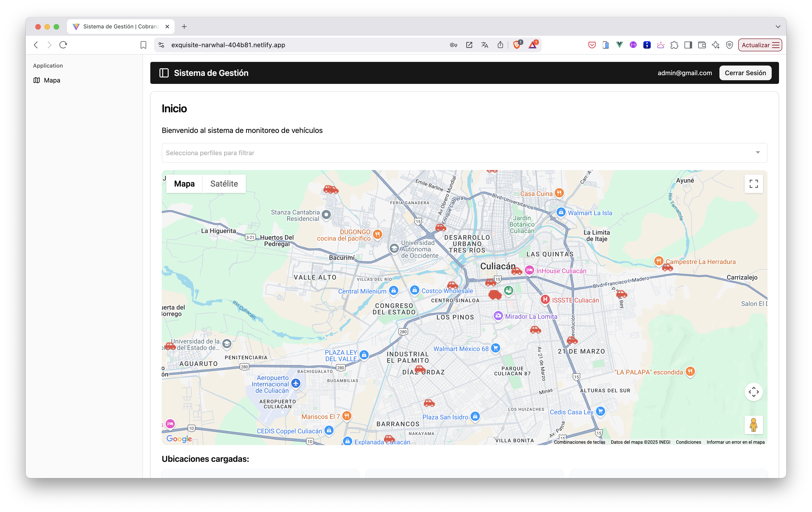Open the browser extensions puzzle icon
Image resolution: width=812 pixels, height=512 pixels.
[674, 45]
